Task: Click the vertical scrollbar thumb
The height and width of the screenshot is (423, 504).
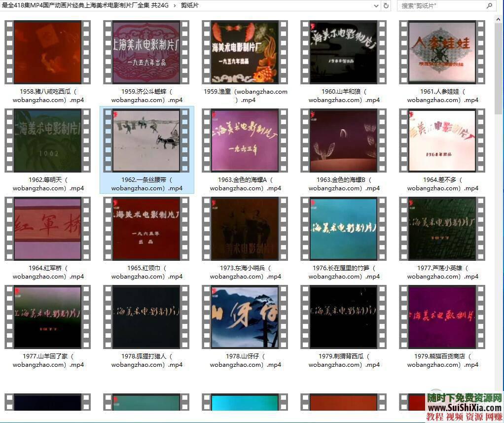Action: tap(499, 69)
